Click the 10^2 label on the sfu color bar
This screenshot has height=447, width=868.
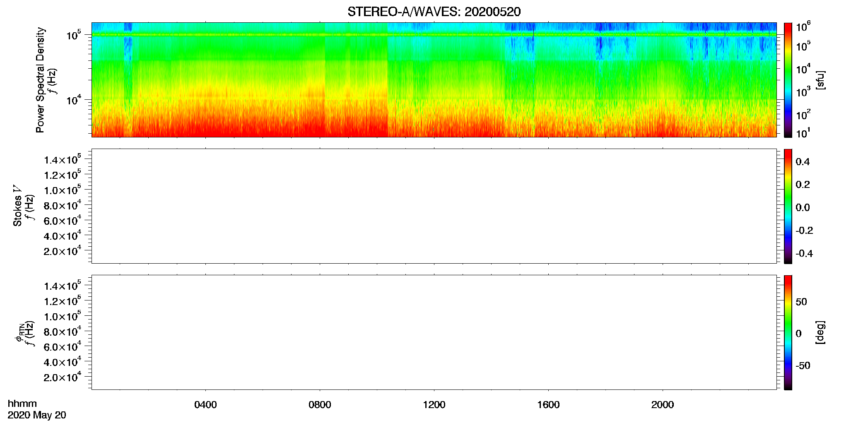click(x=803, y=115)
